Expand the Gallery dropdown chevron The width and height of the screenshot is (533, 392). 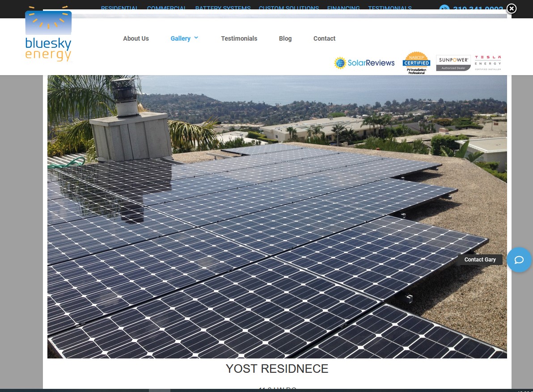(x=196, y=38)
